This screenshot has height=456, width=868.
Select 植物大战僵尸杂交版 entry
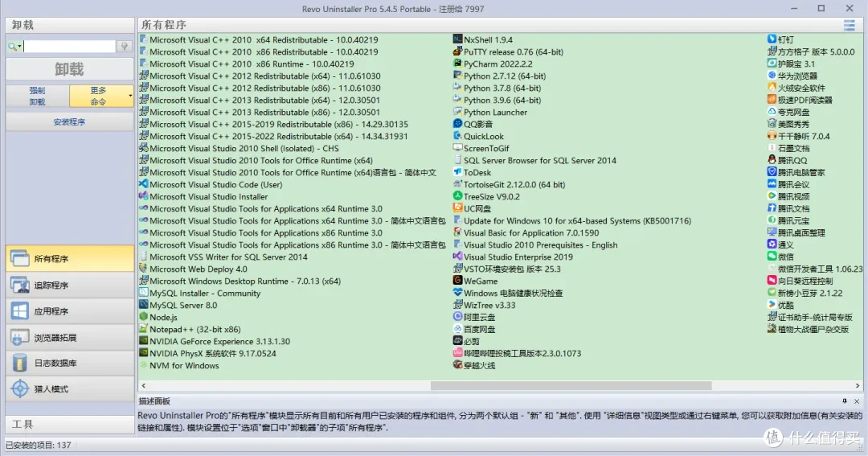coord(809,329)
